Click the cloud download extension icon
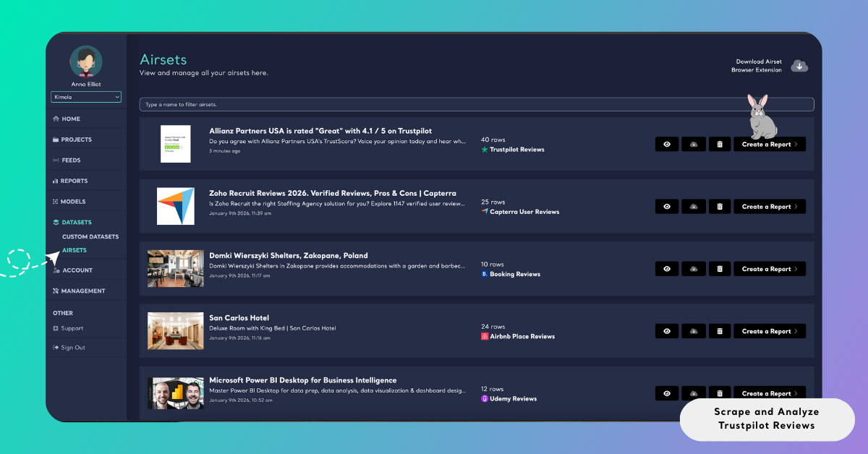 (799, 66)
